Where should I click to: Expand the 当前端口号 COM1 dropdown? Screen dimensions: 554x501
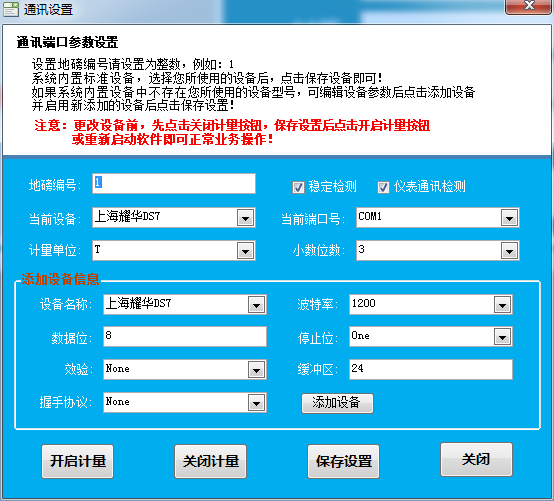pos(509,218)
